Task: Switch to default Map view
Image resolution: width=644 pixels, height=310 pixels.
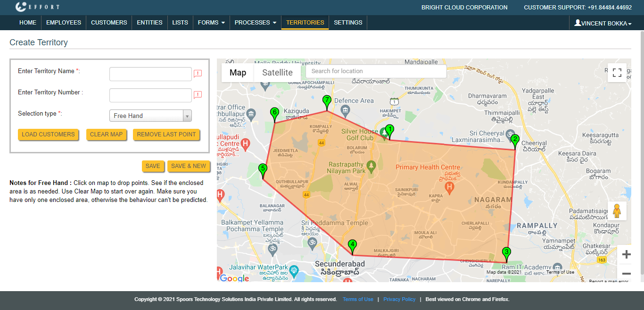Action: click(238, 73)
